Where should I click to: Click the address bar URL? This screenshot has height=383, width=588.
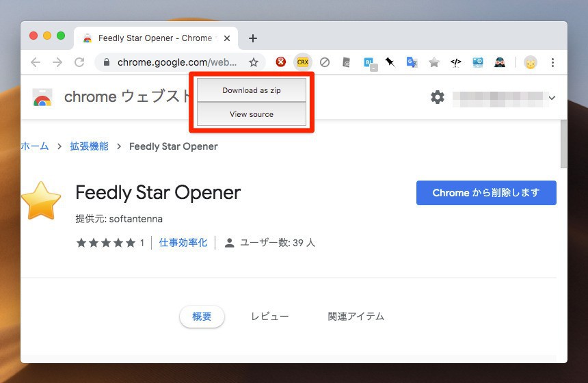coord(177,62)
